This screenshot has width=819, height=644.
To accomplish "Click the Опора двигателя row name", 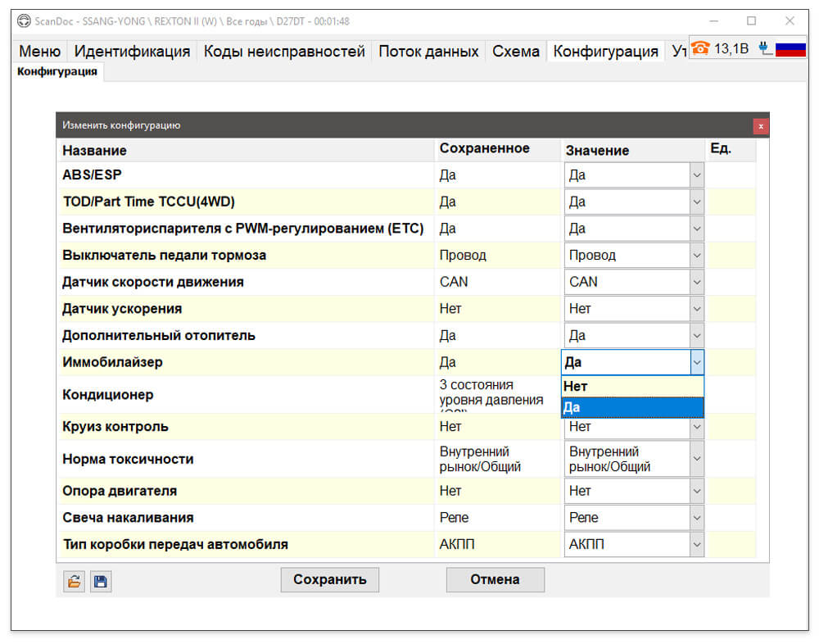I will click(120, 491).
